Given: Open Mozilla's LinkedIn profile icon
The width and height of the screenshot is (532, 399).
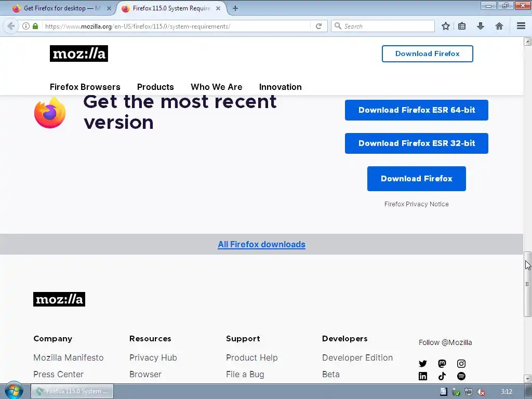Looking at the screenshot, I should pyautogui.click(x=423, y=376).
